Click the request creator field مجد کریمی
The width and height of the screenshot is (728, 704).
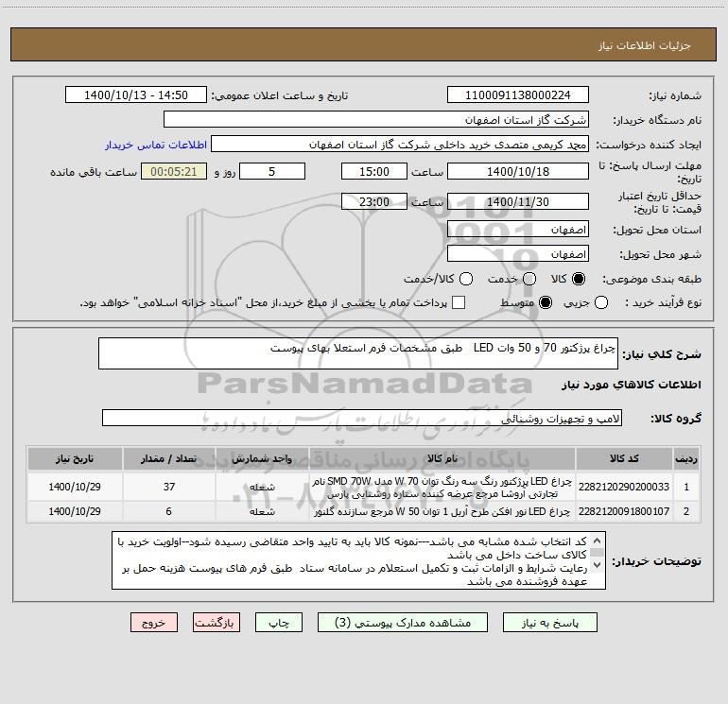[x=400, y=144]
